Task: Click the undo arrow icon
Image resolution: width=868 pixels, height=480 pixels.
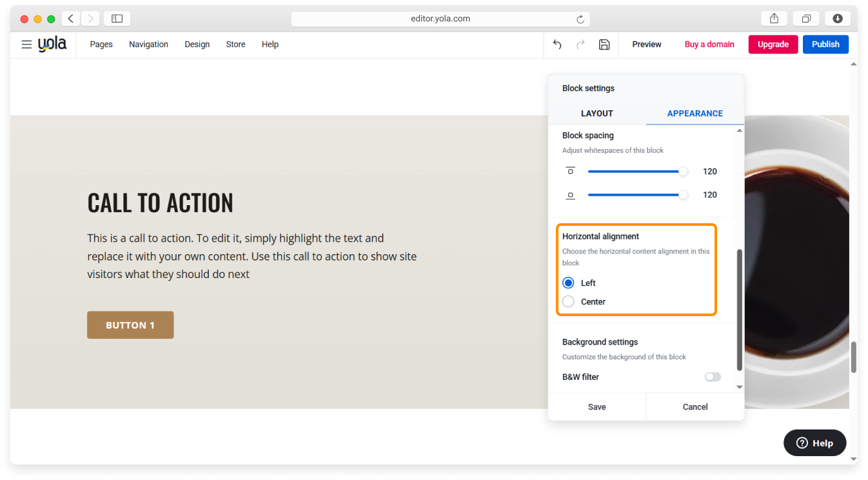Action: [x=557, y=45]
